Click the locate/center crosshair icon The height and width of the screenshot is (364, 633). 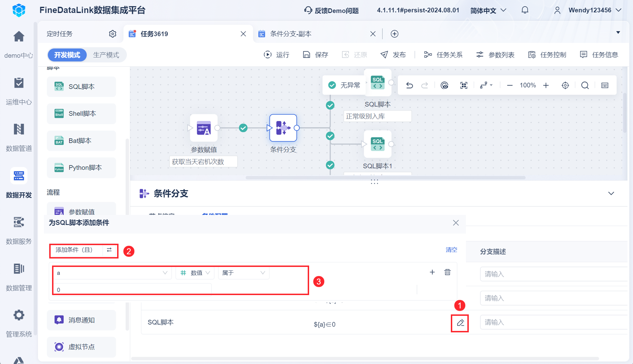point(565,85)
